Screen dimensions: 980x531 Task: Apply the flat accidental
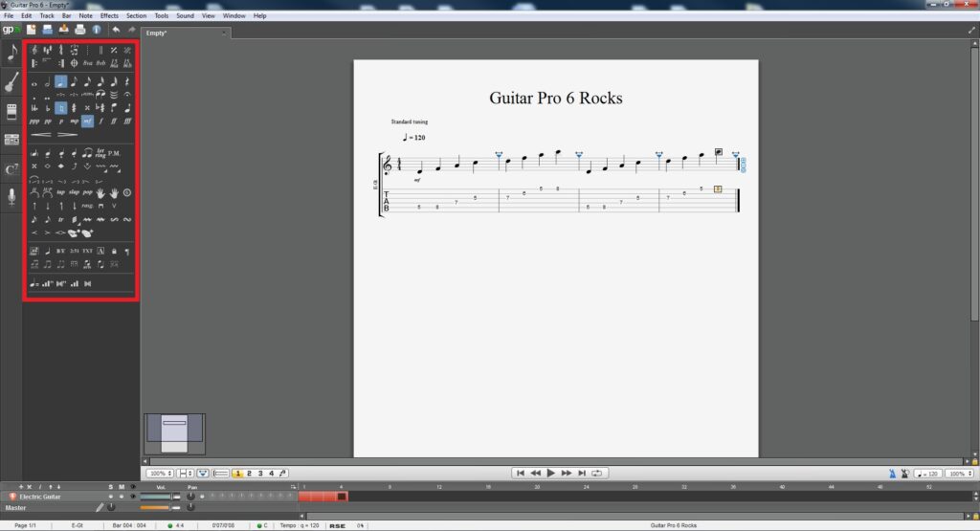[x=48, y=108]
